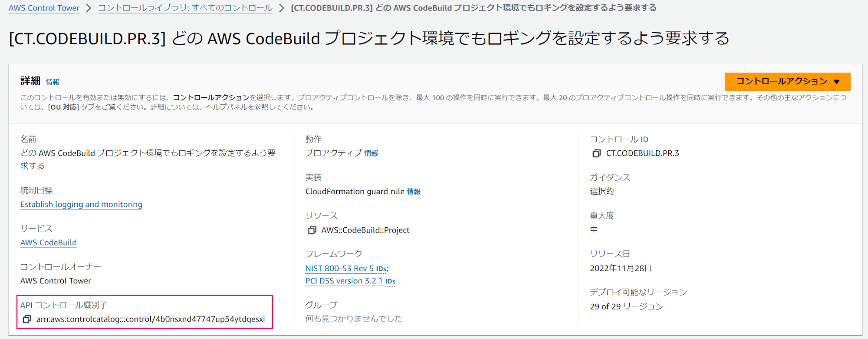868x339 pixels.
Task: Click the release date 2022年11月28日
Action: coord(621,269)
